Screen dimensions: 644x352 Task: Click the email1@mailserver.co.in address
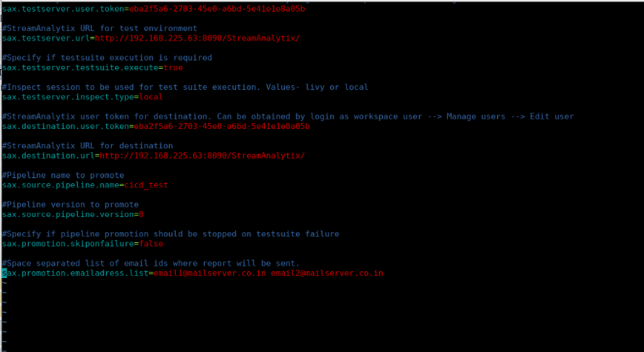(x=209, y=273)
